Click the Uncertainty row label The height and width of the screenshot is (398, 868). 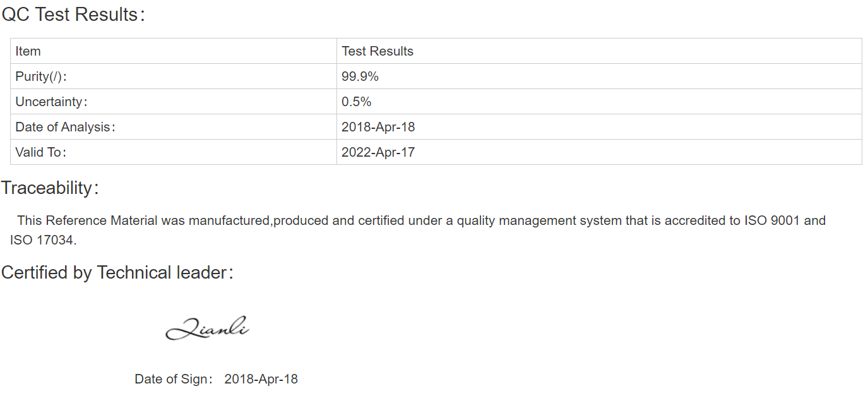52,102
